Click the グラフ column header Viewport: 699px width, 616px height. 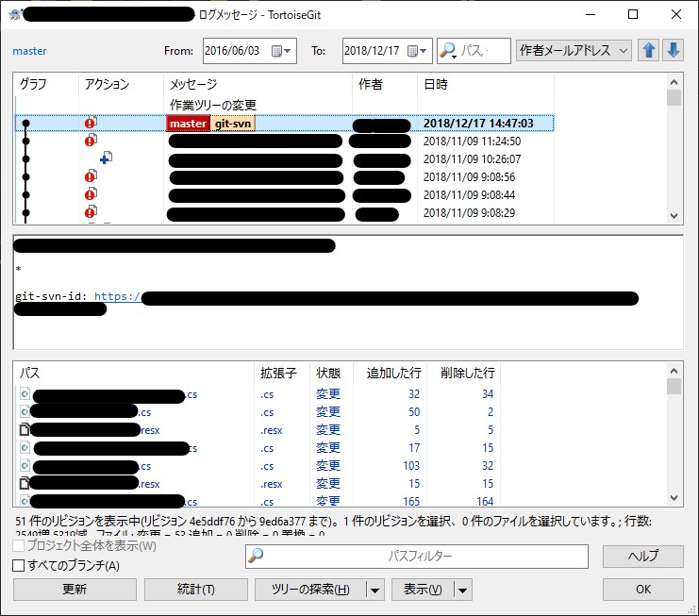(x=46, y=84)
